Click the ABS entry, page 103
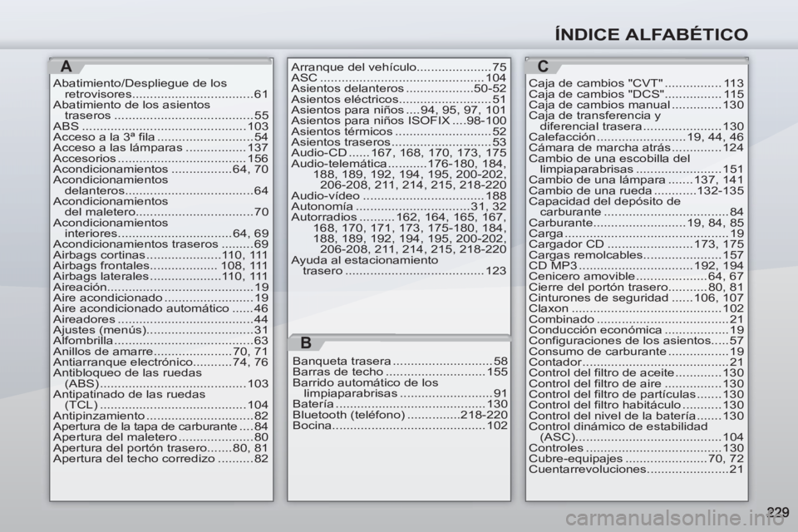 click(160, 126)
